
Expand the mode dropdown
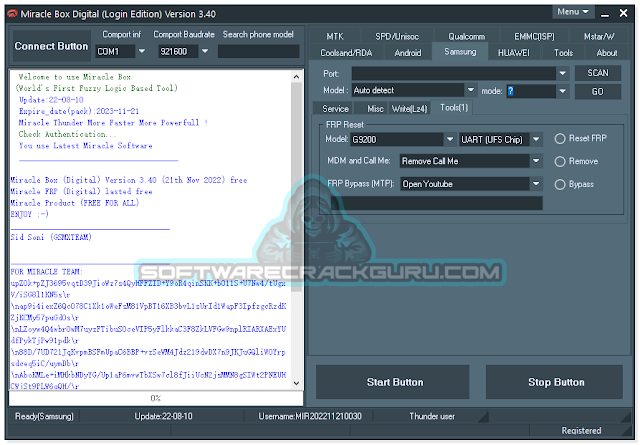[562, 91]
